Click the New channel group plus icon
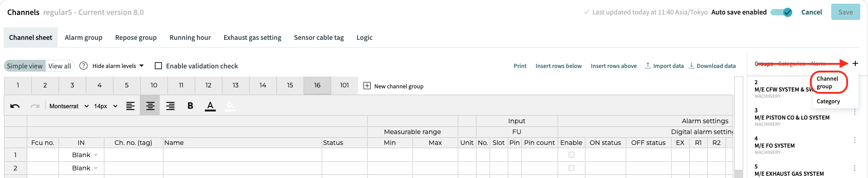868x178 pixels. [367, 86]
